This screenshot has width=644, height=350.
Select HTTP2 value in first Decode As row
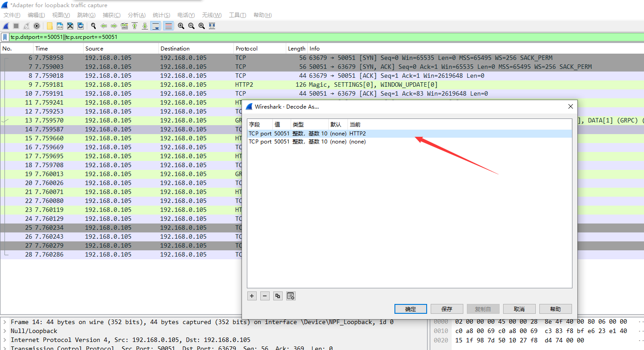[357, 134]
